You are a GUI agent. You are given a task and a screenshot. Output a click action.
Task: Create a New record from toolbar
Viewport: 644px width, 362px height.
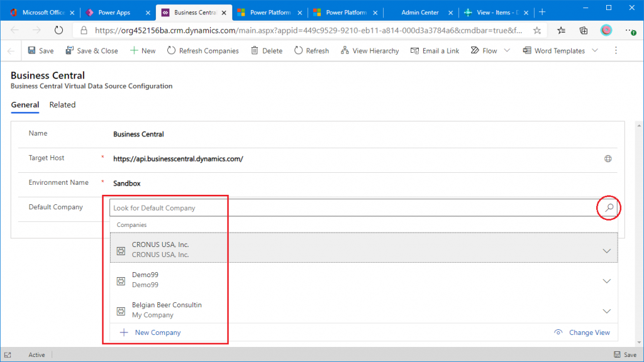click(x=143, y=50)
